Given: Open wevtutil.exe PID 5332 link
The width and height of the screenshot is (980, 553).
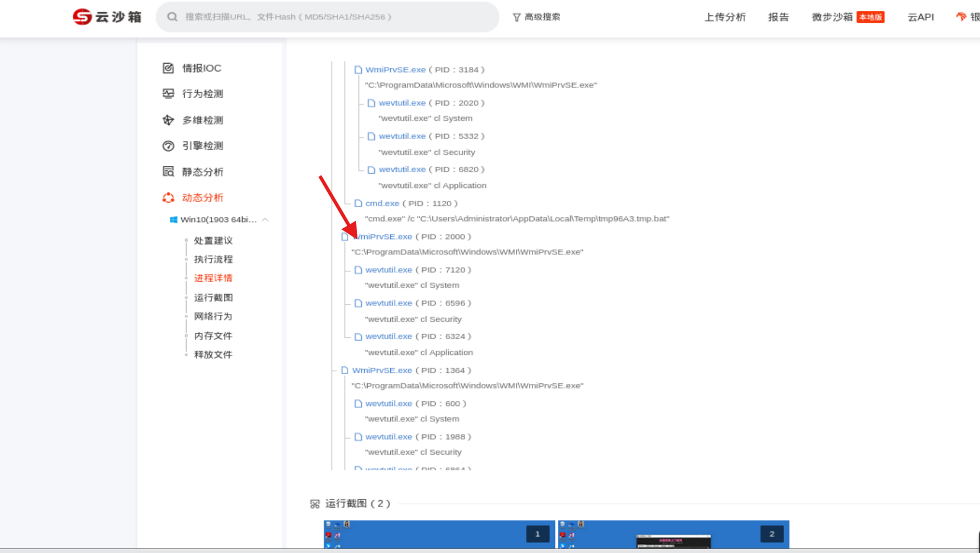Looking at the screenshot, I should (x=402, y=136).
